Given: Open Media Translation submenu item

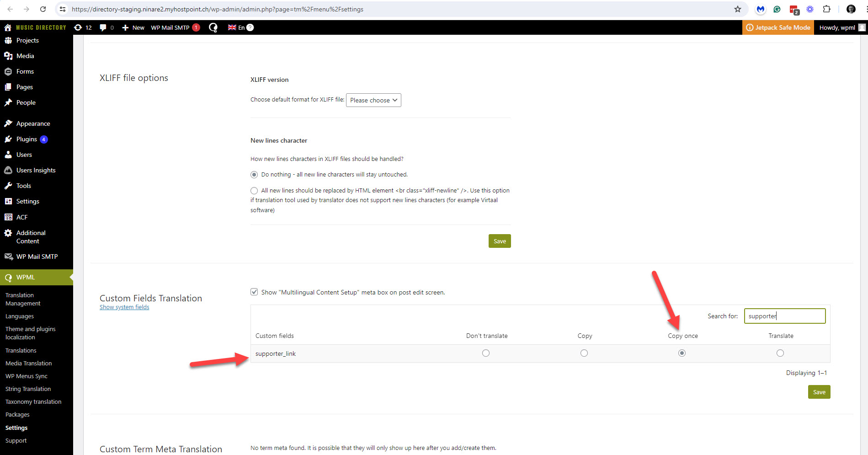Looking at the screenshot, I should (x=29, y=363).
